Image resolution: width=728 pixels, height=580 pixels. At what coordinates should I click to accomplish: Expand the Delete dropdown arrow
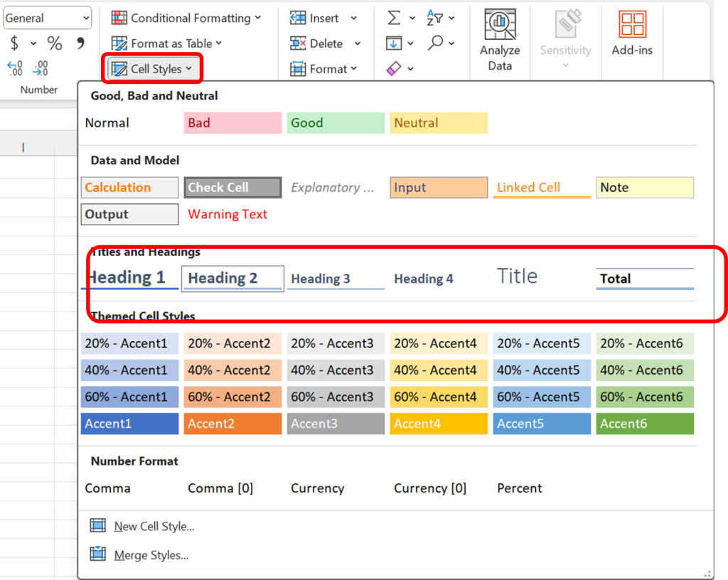(x=358, y=43)
